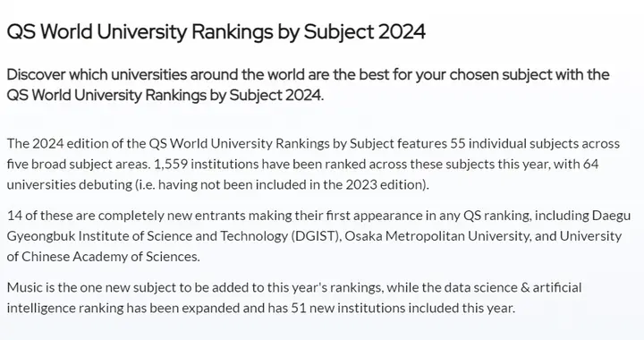Image resolution: width=644 pixels, height=340 pixels.
Task: Click the '64' universities debuting number
Action: coord(590,165)
